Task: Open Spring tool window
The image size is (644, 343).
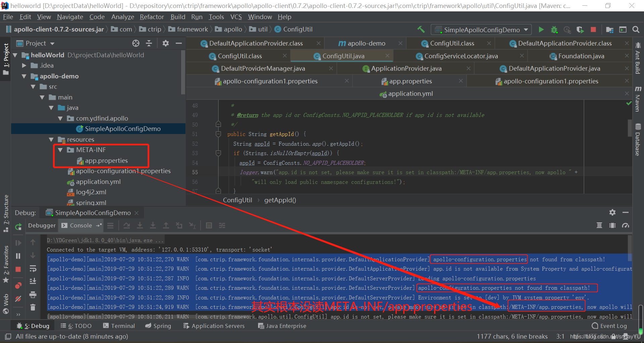Action: click(x=158, y=326)
